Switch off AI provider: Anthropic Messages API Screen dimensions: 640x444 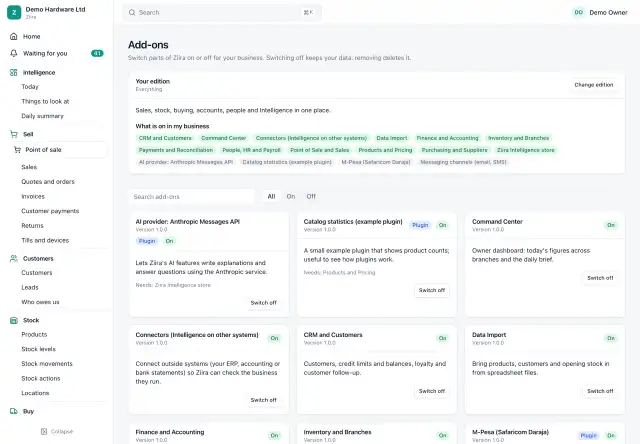263,303
